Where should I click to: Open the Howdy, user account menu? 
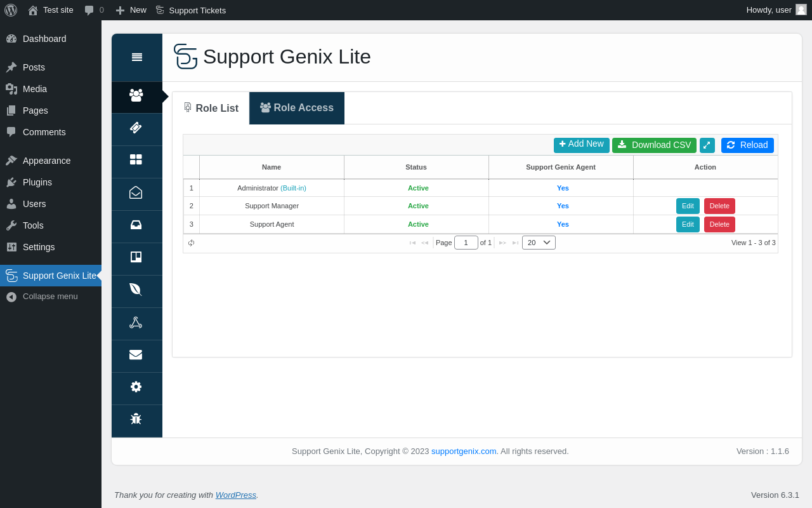pyautogui.click(x=776, y=10)
